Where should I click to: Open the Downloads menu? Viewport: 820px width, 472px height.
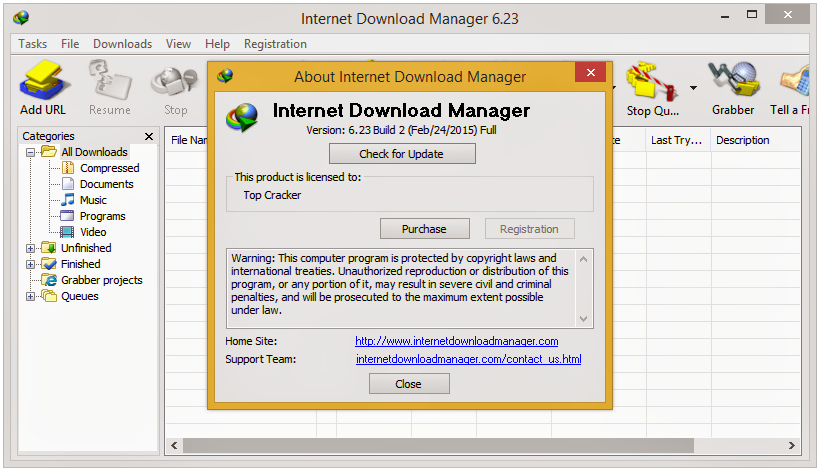point(122,44)
